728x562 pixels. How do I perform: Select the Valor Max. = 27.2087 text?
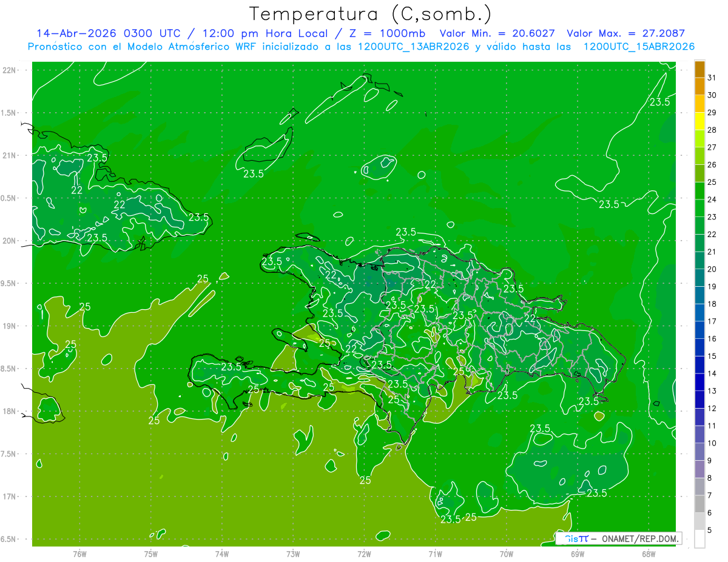625,33
